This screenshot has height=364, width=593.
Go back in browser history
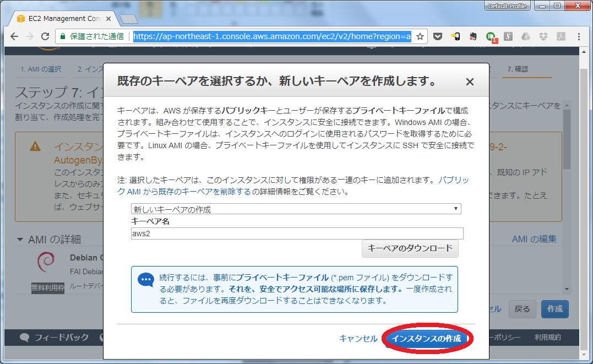click(14, 36)
